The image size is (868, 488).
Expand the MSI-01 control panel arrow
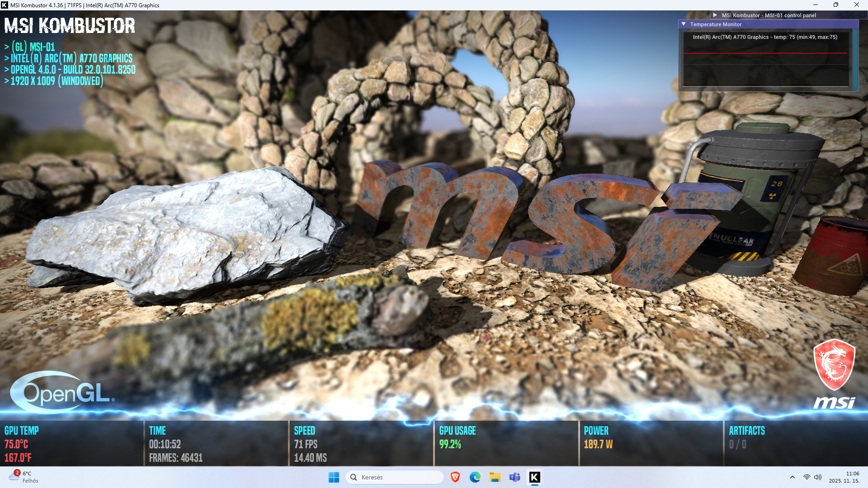point(715,15)
